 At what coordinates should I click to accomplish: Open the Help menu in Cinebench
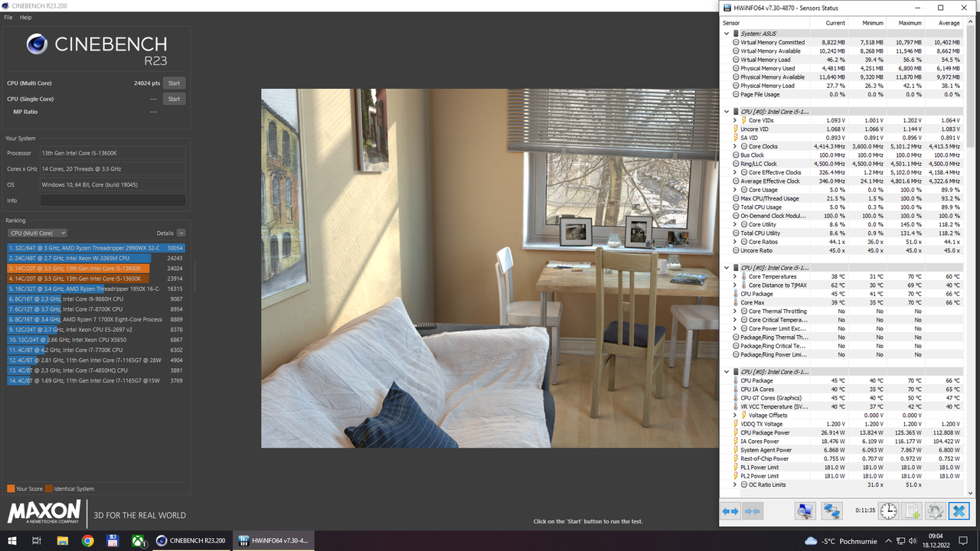coord(25,17)
